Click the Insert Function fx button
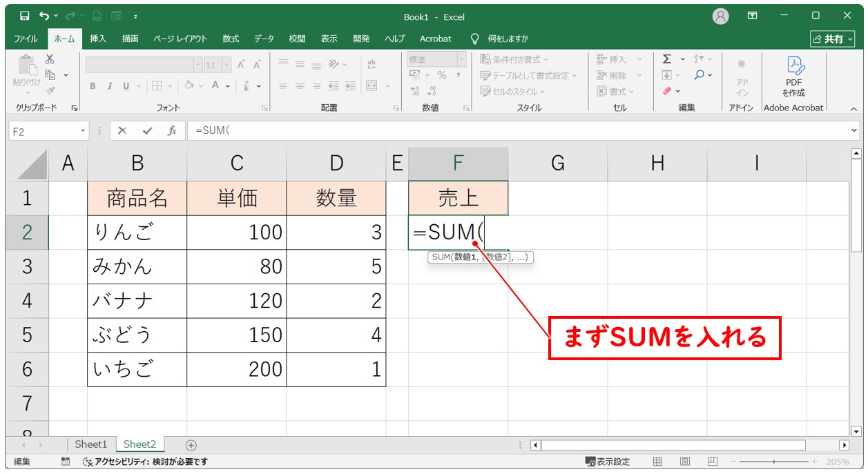868x474 pixels. [x=172, y=130]
